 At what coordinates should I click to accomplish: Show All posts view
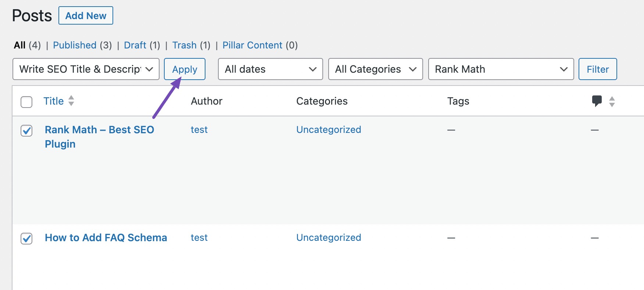pyautogui.click(x=20, y=45)
